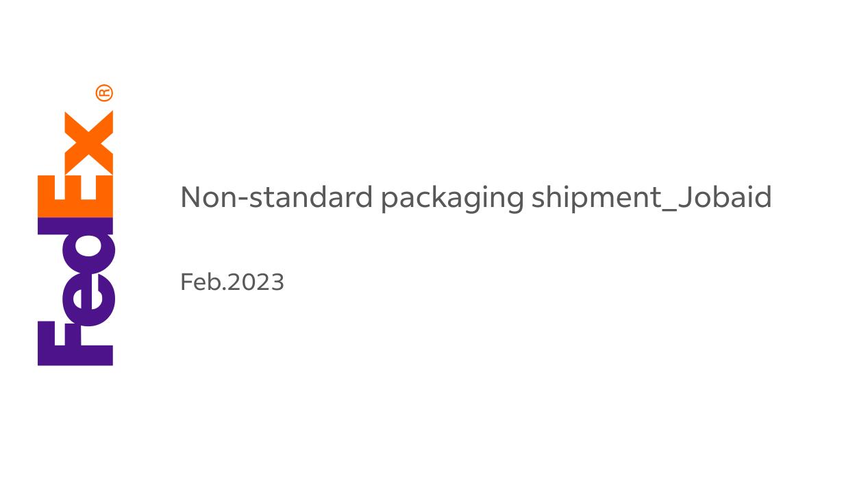The width and height of the screenshot is (868, 488).
Task: Click the word "packaging" in the title
Action: pyautogui.click(x=451, y=197)
